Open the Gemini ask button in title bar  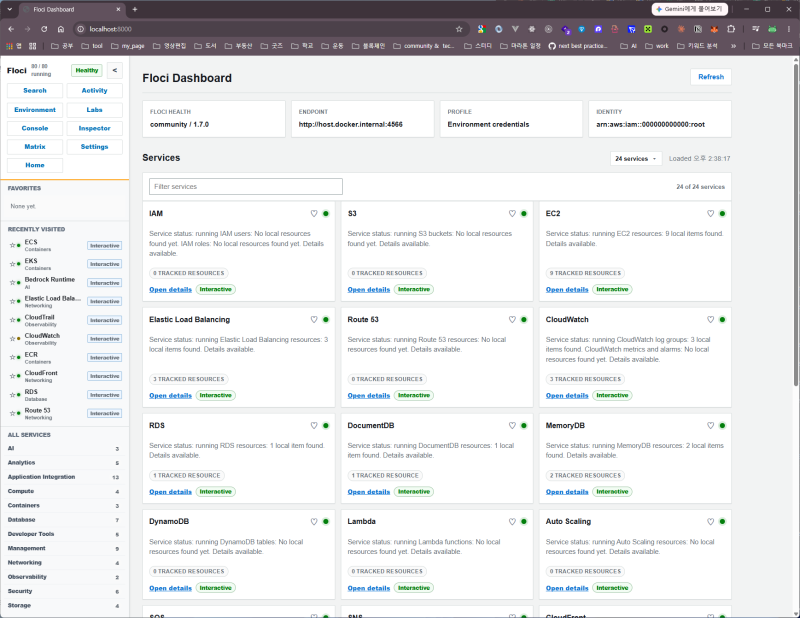689,9
